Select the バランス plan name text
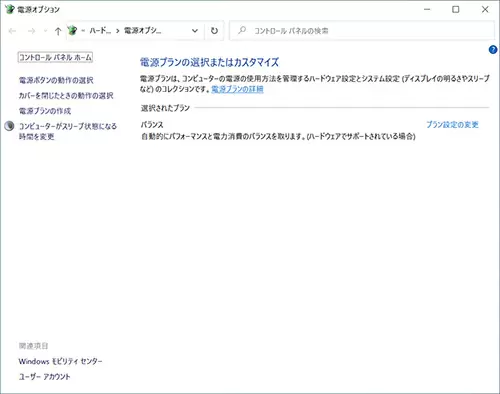This screenshot has height=394, width=500. [152, 125]
